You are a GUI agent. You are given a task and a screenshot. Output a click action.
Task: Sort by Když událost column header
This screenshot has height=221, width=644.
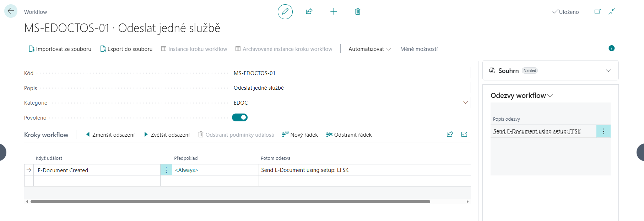(49, 158)
